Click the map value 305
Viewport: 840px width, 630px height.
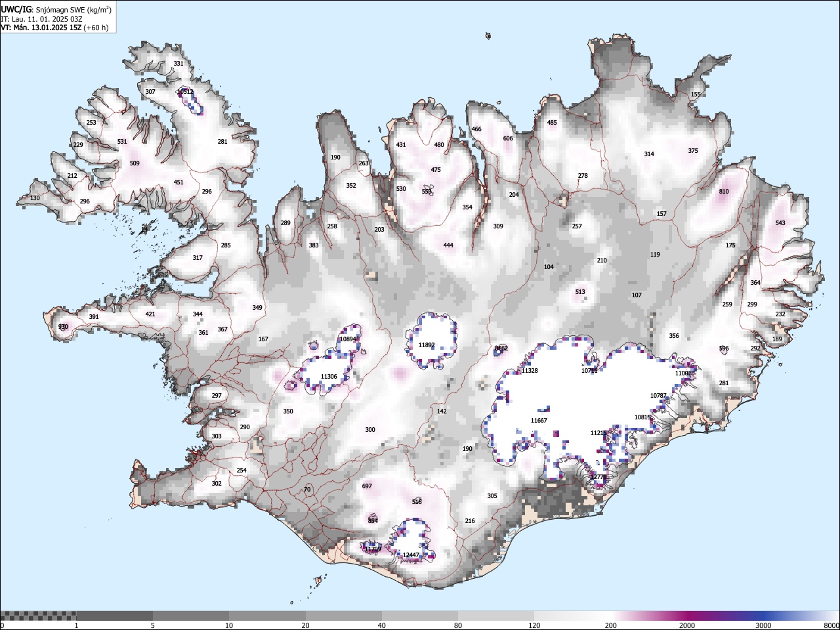click(x=492, y=496)
